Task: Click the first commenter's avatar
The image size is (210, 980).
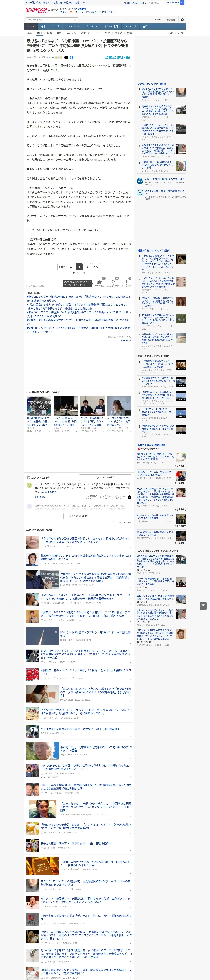Action: point(29,485)
